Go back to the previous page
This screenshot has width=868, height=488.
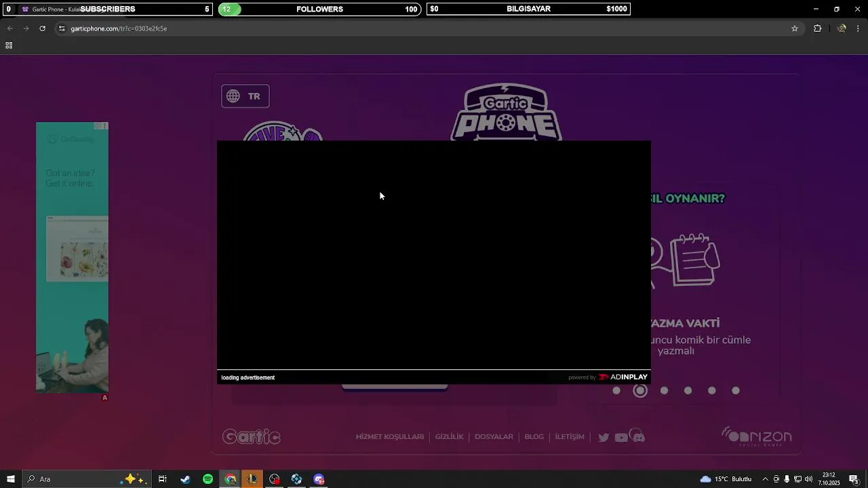(9, 28)
